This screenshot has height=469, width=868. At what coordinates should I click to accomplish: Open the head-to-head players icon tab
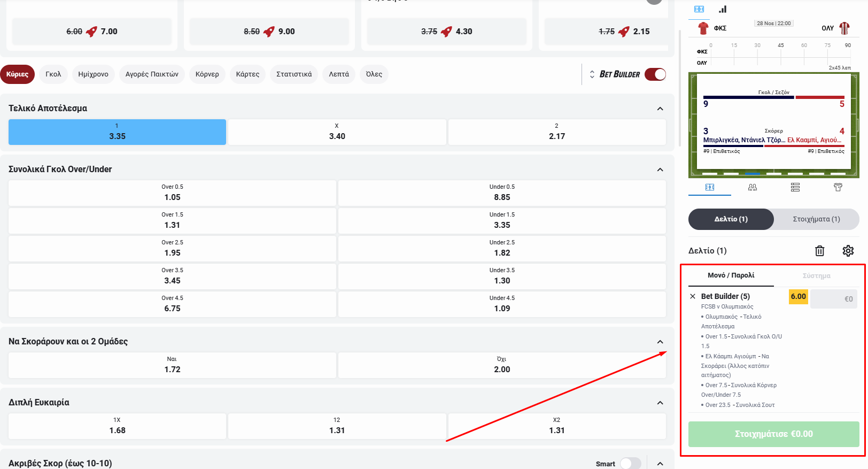click(753, 187)
